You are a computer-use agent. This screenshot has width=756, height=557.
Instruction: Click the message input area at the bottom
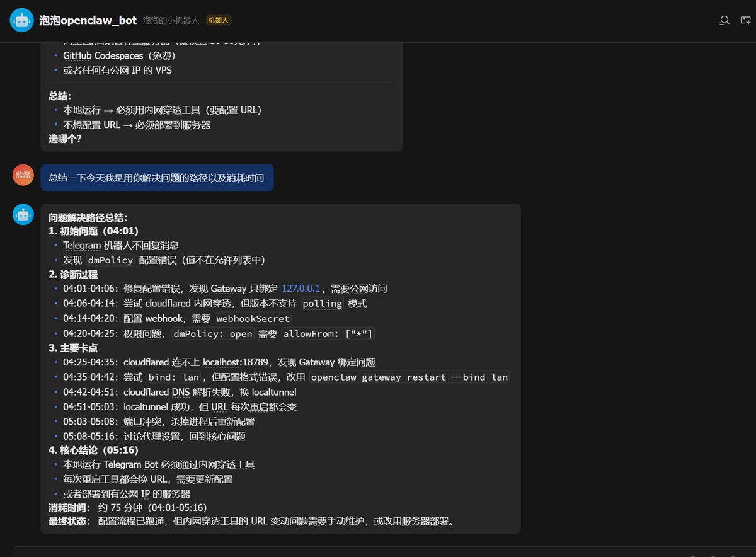pos(378,551)
